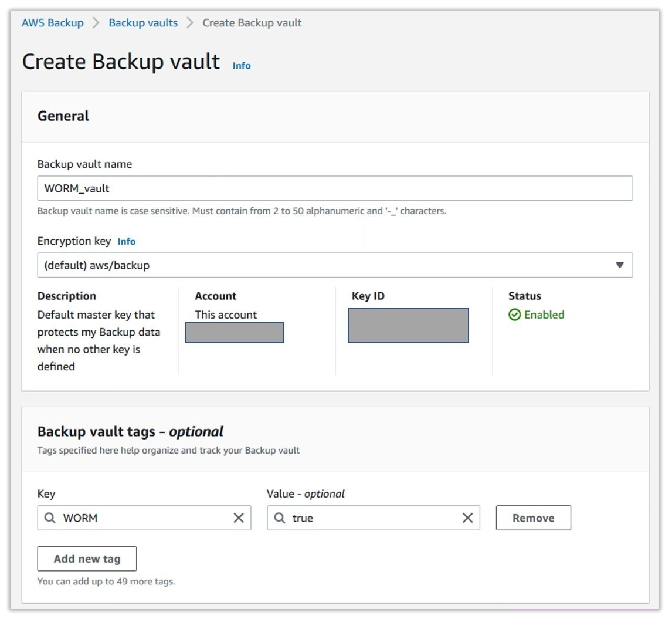Clear the WORM text in the Key field

[x=240, y=518]
